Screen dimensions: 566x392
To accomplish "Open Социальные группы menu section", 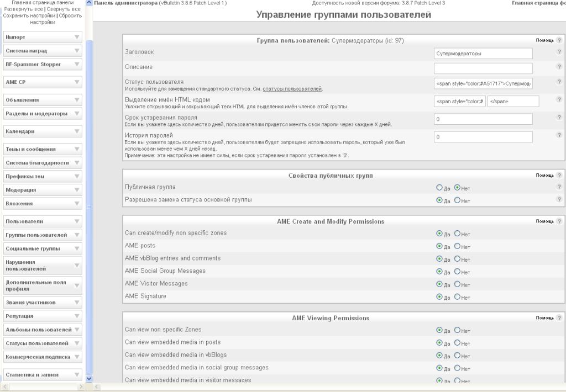I will (43, 248).
